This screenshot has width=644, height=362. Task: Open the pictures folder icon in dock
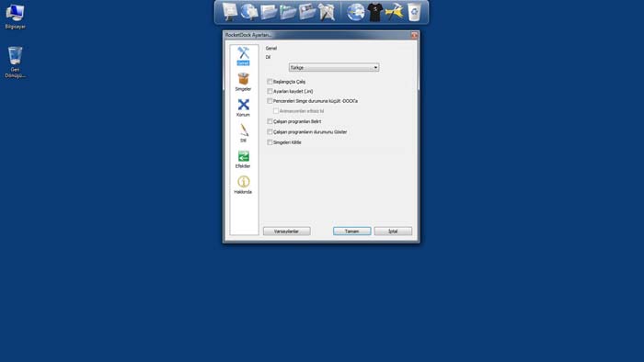[307, 12]
